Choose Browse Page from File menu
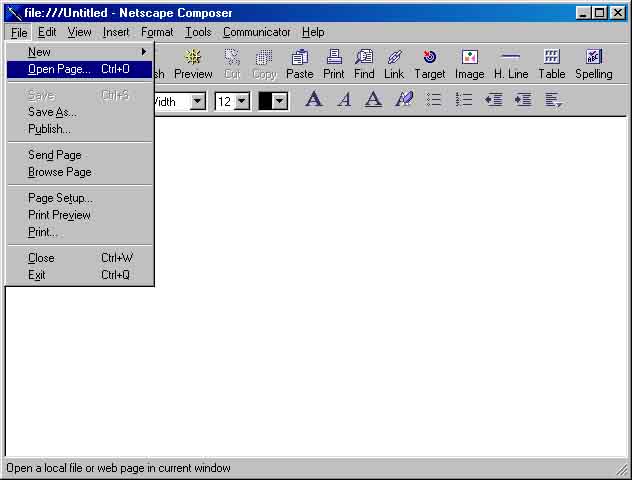The width and height of the screenshot is (632, 480). click(80, 172)
